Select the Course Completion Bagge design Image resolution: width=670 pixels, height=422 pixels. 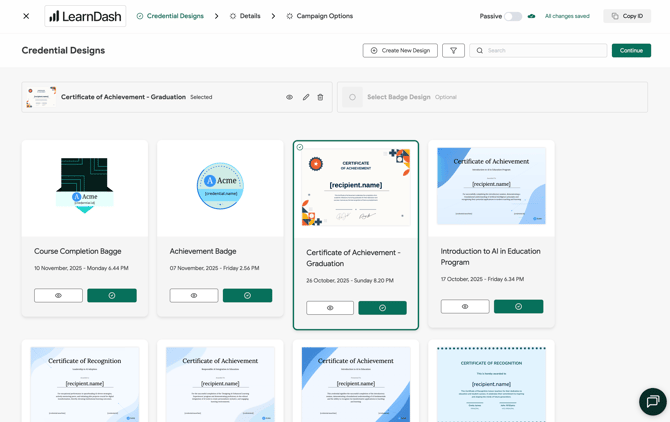112,296
